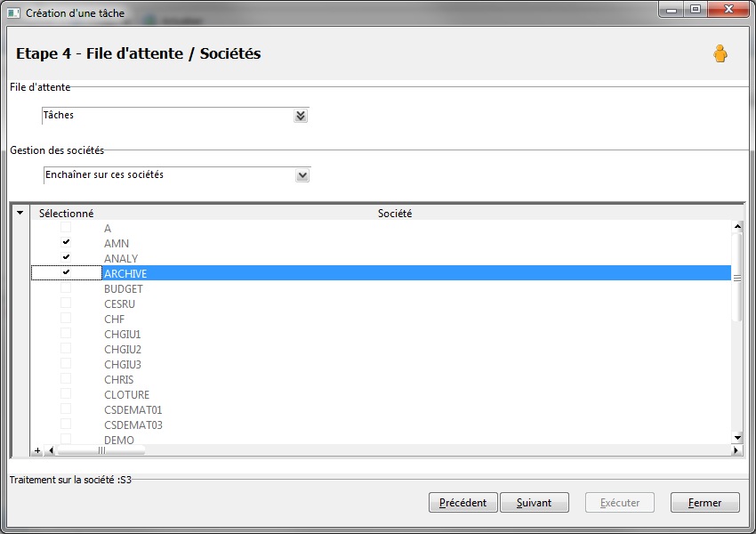This screenshot has height=534, width=756.
Task: Uncheck the ANALY société checkbox
Action: click(x=66, y=257)
